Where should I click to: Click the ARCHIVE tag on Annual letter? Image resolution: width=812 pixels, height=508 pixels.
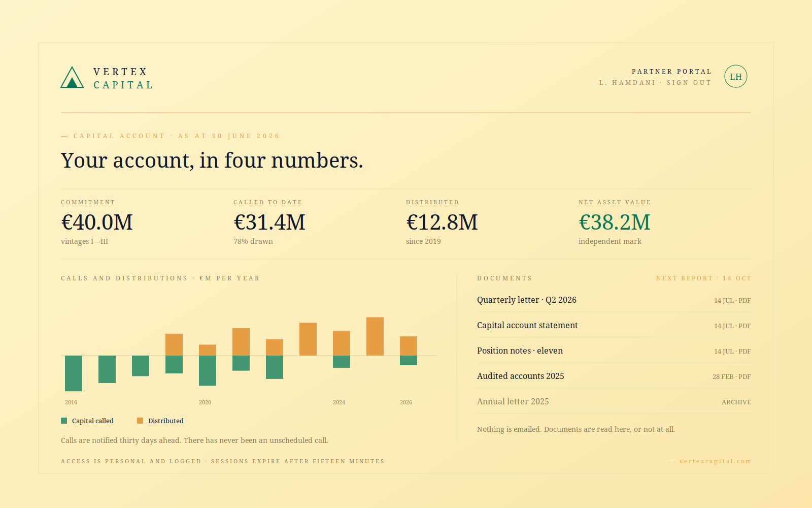click(x=736, y=402)
